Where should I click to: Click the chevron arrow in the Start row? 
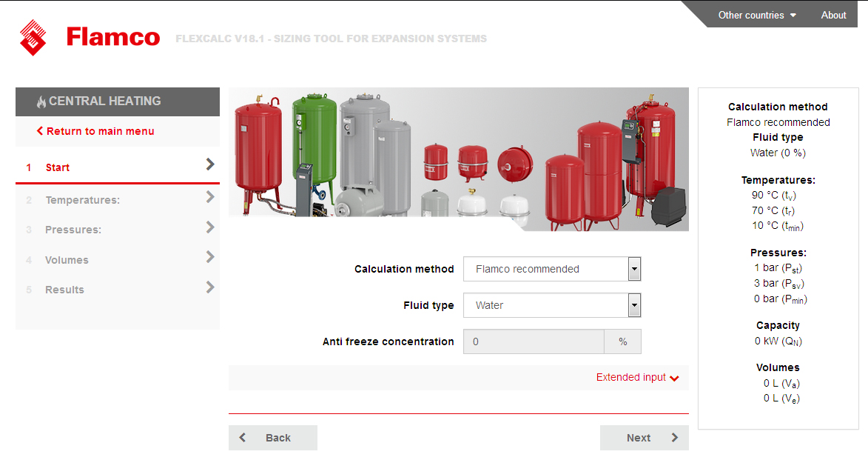tap(210, 164)
